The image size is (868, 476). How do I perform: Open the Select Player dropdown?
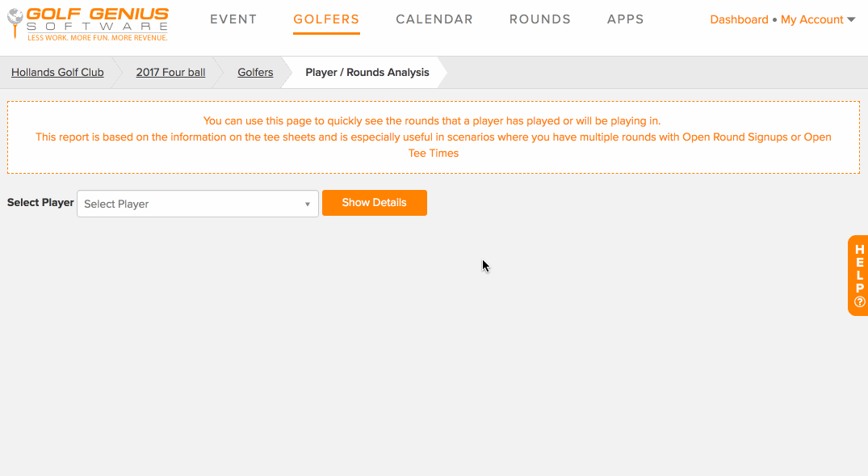click(198, 204)
